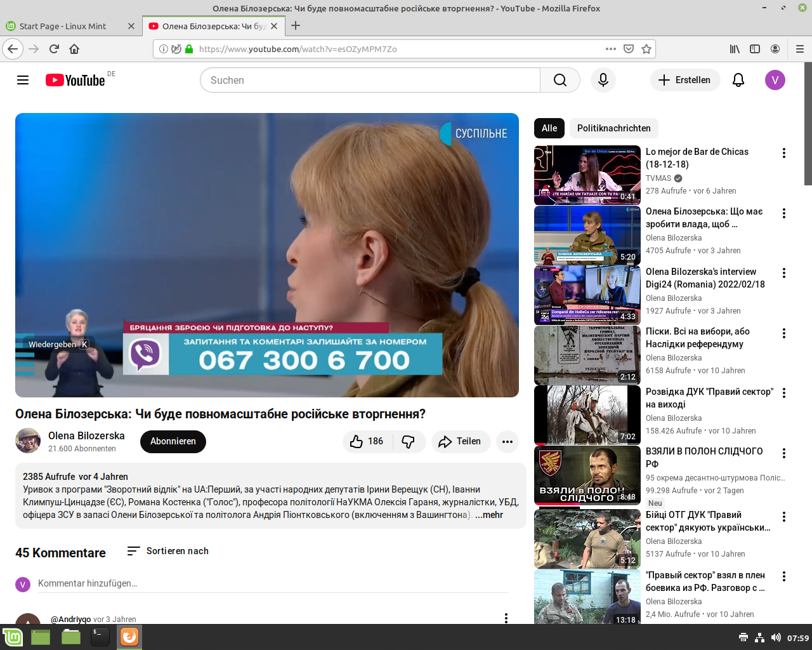Open the Olena Bilozerska channel avatar

tap(28, 441)
